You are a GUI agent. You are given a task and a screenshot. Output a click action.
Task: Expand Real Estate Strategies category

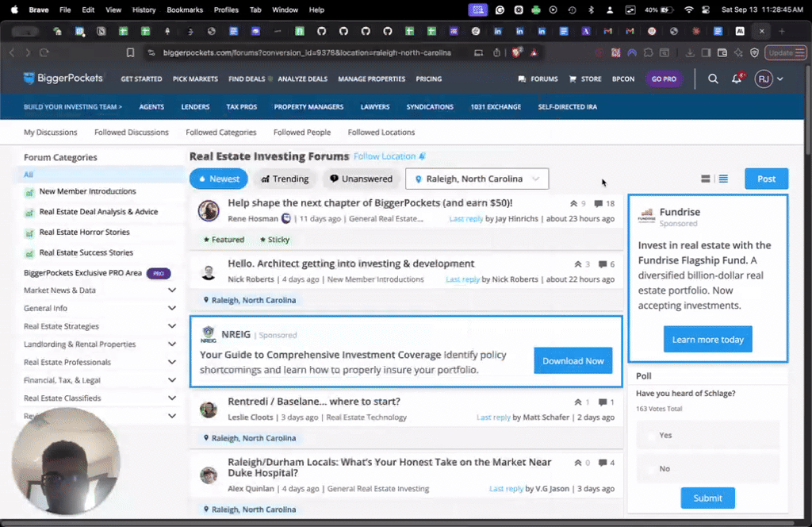coord(172,326)
